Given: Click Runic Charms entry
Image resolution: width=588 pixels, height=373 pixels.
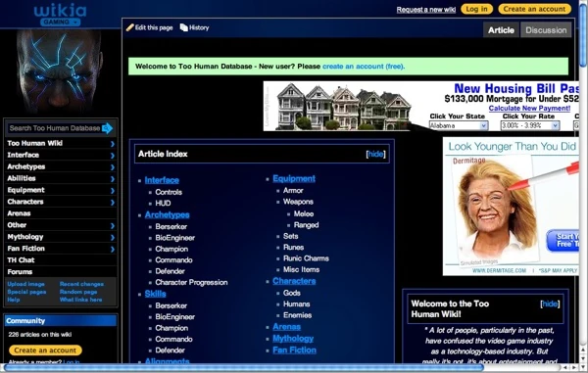Looking at the screenshot, I should tap(306, 258).
